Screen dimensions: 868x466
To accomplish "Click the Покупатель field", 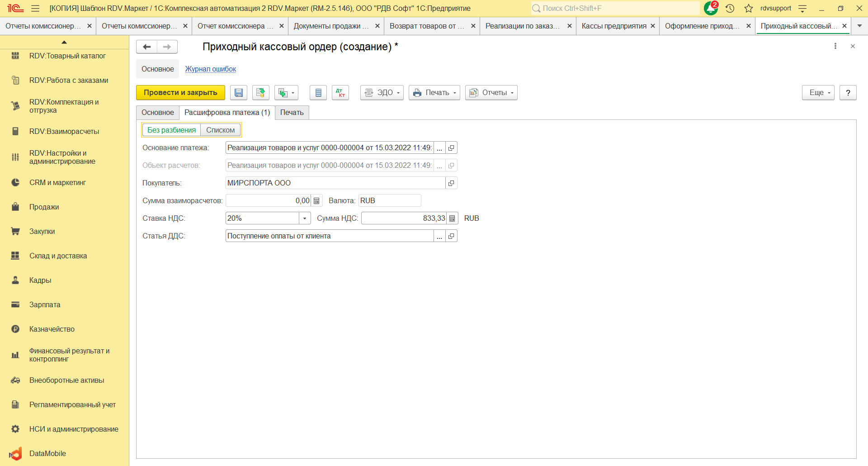I will 335,183.
